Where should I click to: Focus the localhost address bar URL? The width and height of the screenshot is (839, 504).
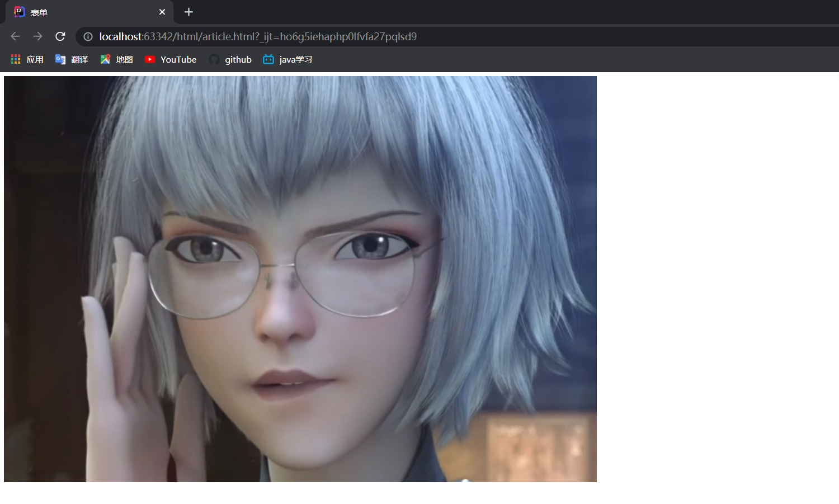[x=258, y=36]
